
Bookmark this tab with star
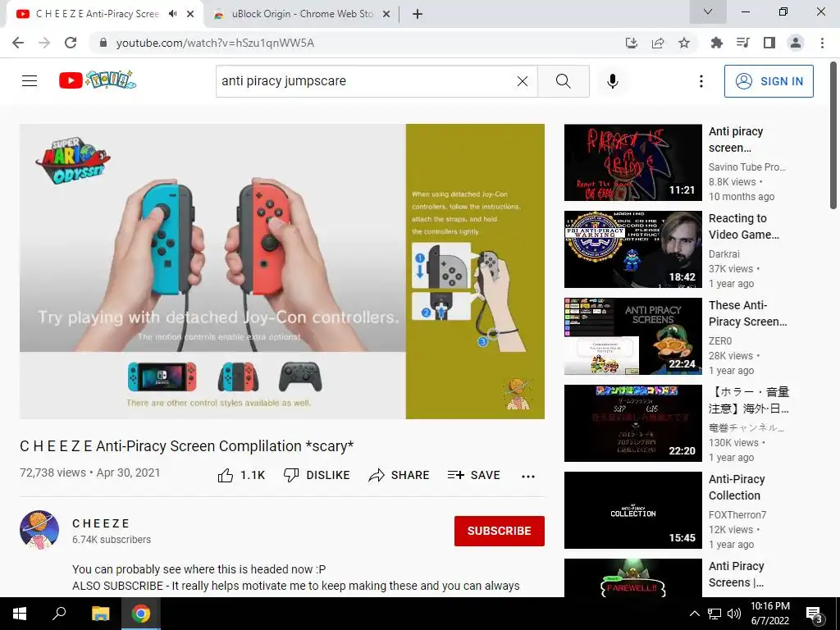(684, 43)
